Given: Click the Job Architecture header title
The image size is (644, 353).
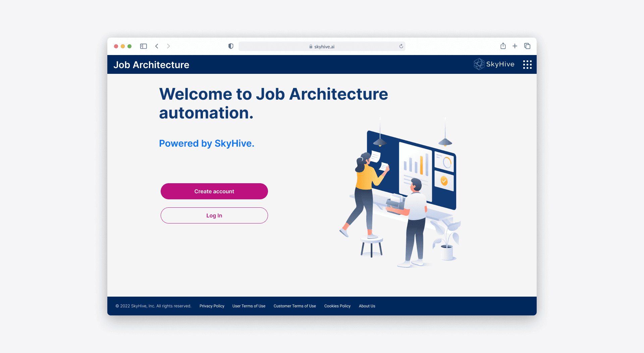Looking at the screenshot, I should (151, 65).
